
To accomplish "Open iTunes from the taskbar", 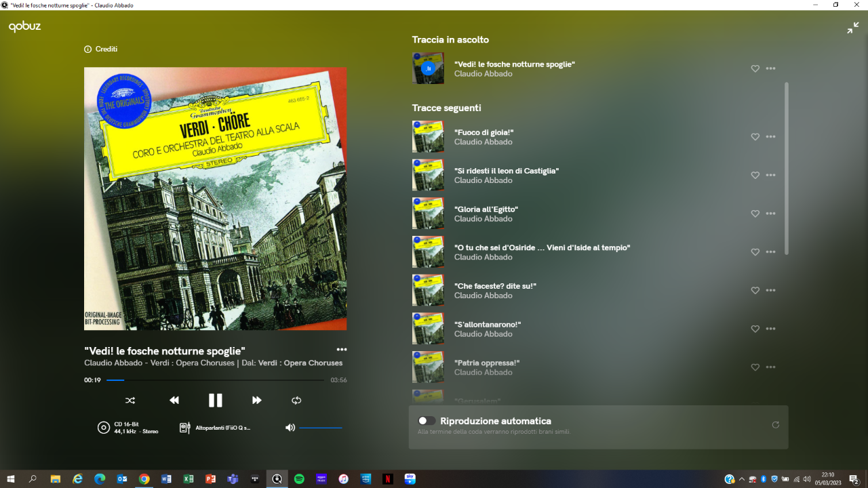I will click(x=343, y=479).
